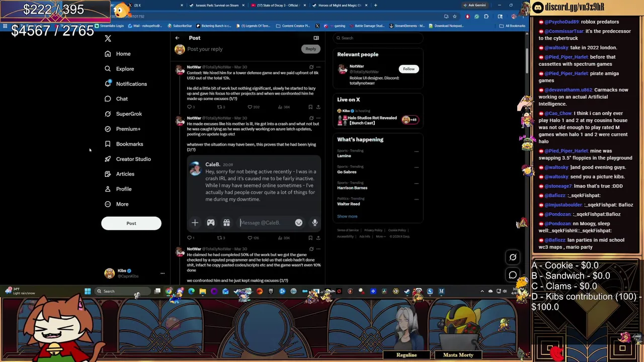The width and height of the screenshot is (644, 362).
Task: Open messages floating button at bottom right
Action: [x=513, y=275]
